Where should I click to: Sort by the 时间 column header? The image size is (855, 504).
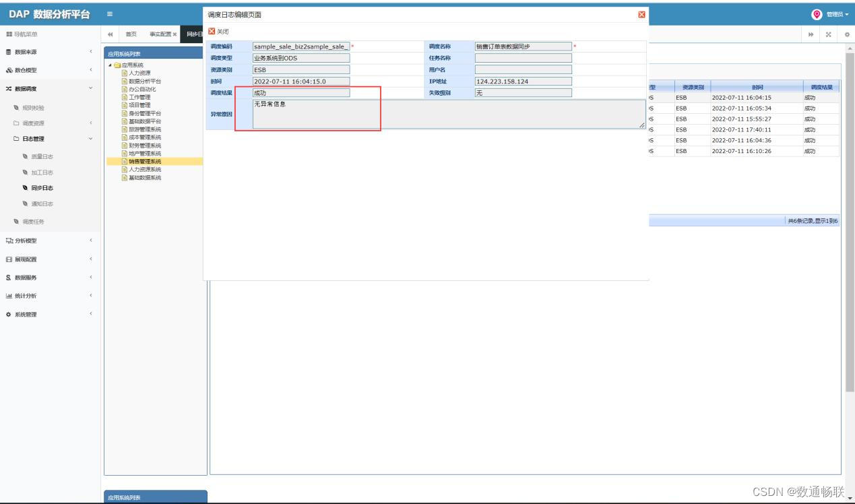[x=757, y=87]
